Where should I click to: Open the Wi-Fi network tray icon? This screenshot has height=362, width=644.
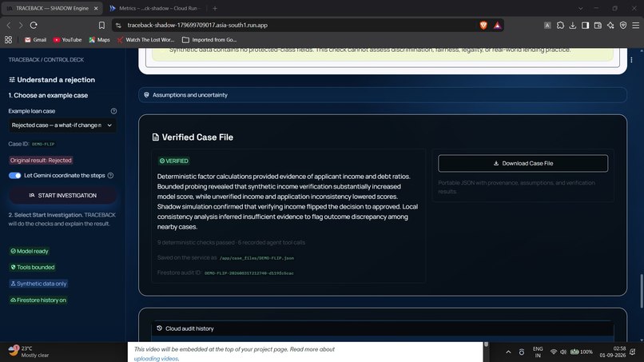554,352
